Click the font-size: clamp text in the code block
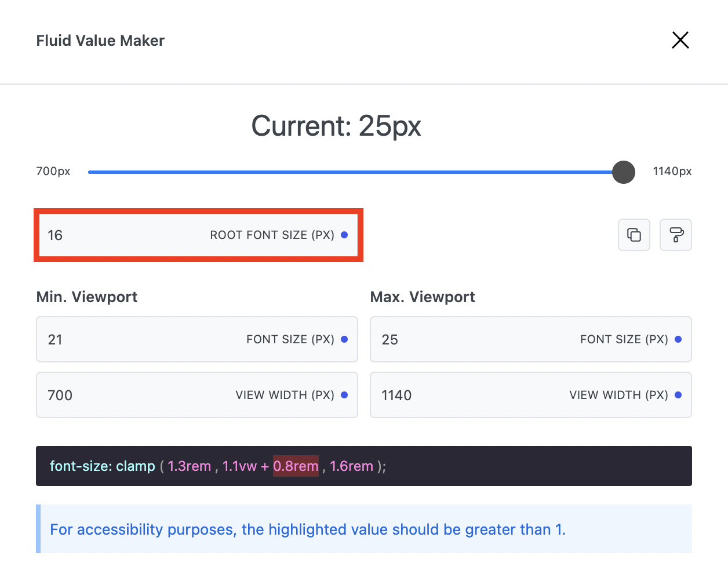728x588 pixels. click(x=103, y=466)
